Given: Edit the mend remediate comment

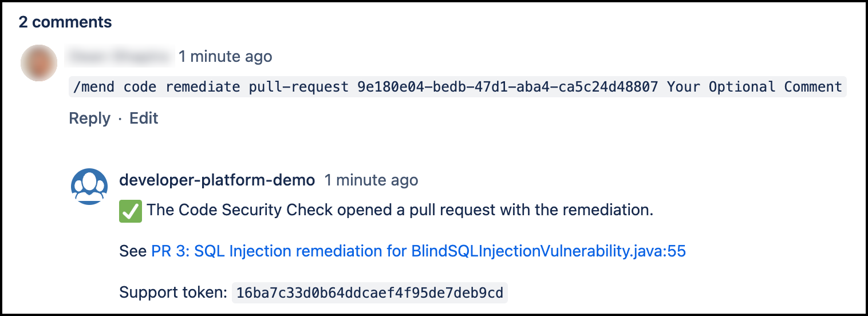Looking at the screenshot, I should (144, 118).
